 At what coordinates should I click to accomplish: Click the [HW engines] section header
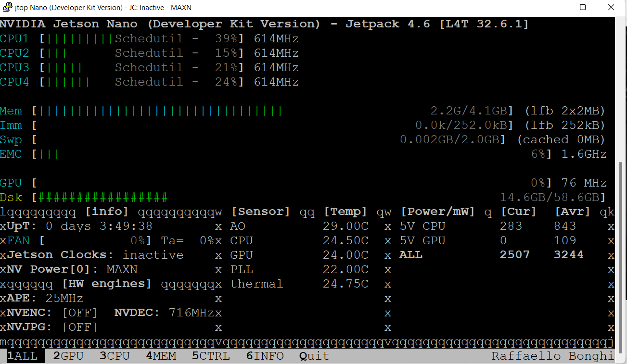coord(107,284)
